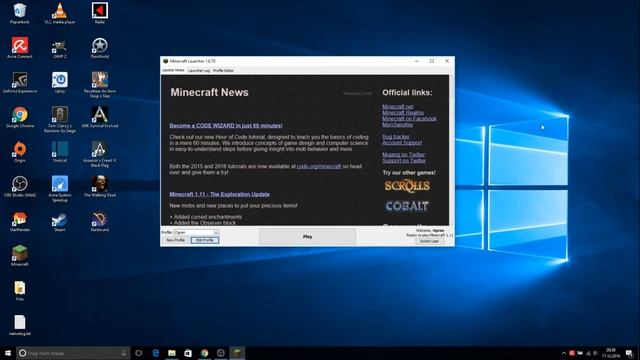640x360 pixels.
Task: Open the Bug tracker link
Action: 396,137
